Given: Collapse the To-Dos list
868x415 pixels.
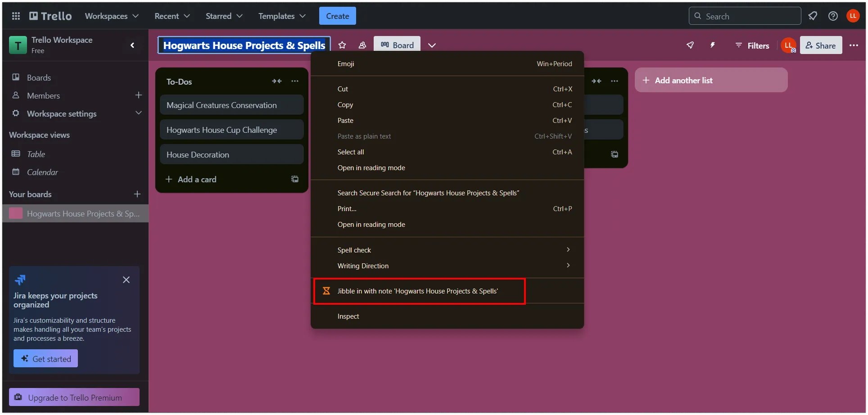Looking at the screenshot, I should click(276, 81).
